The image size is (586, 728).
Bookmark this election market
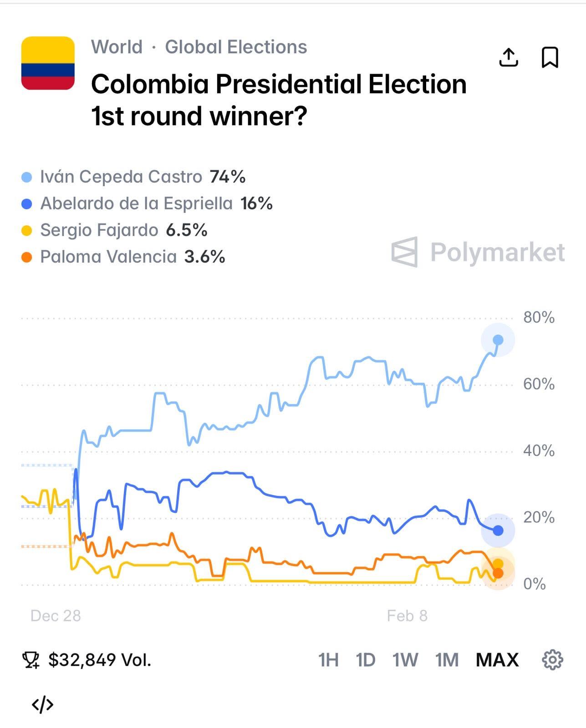pos(550,57)
